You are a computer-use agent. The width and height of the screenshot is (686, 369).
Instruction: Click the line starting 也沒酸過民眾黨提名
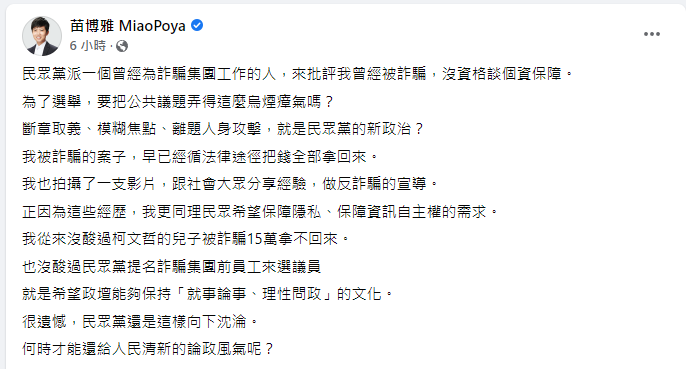pyautogui.click(x=172, y=267)
